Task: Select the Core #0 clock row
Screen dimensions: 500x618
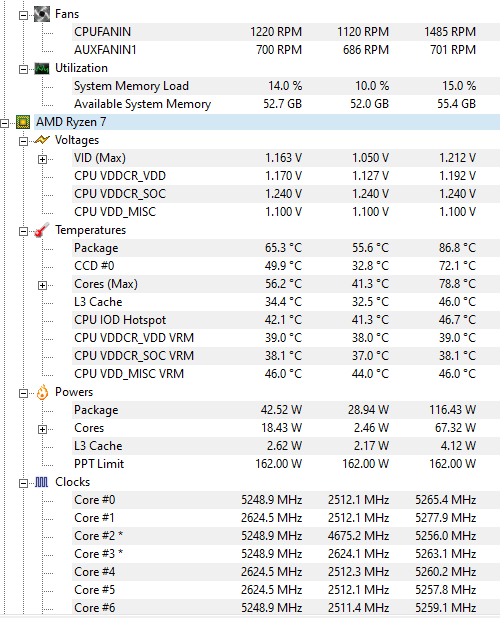Action: click(286, 500)
